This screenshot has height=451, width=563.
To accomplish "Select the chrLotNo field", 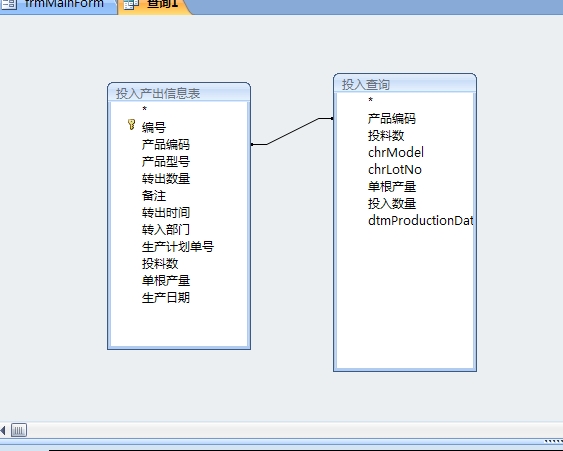I will point(395,169).
